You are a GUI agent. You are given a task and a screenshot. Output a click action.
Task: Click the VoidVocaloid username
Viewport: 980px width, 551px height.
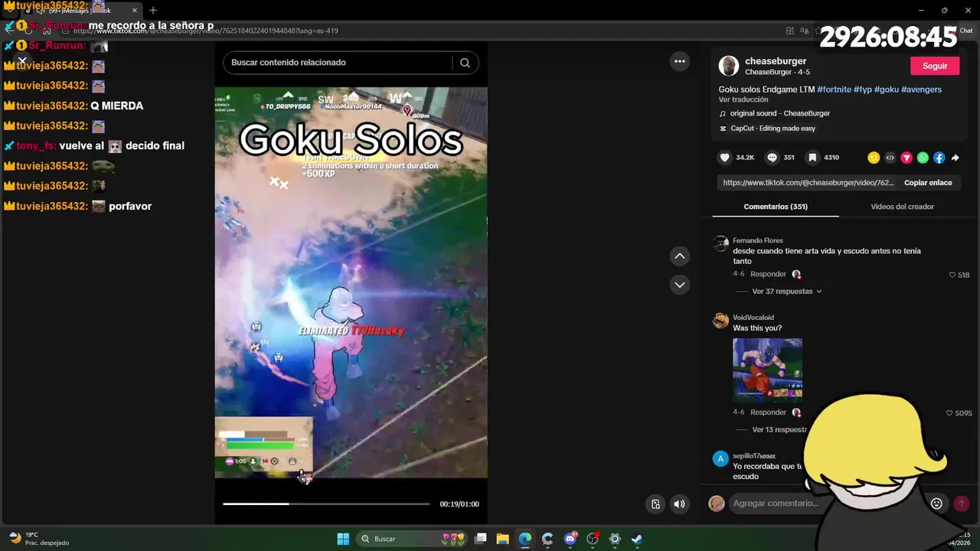[753, 318]
